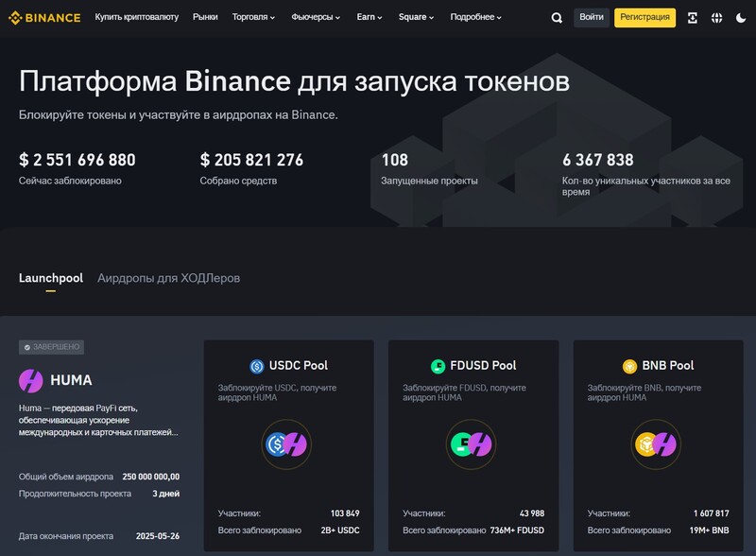Expand the Earn dropdown menu
This screenshot has width=756, height=556.
(x=369, y=17)
